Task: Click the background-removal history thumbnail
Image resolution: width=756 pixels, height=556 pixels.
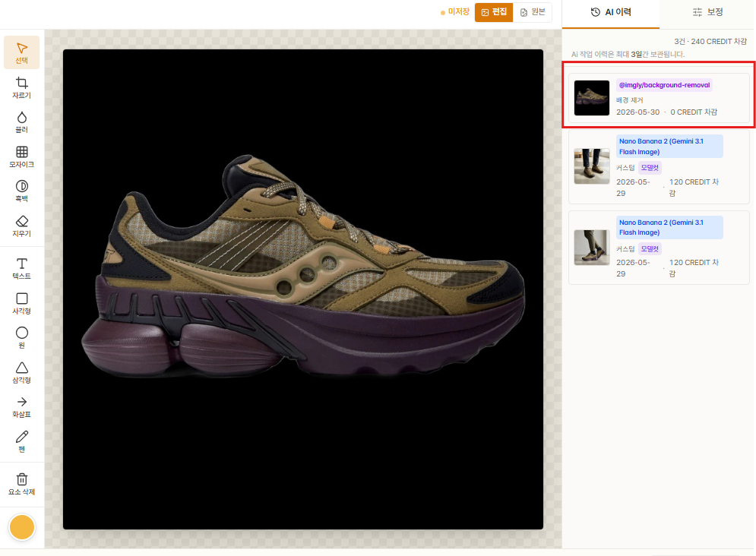Action: point(592,98)
